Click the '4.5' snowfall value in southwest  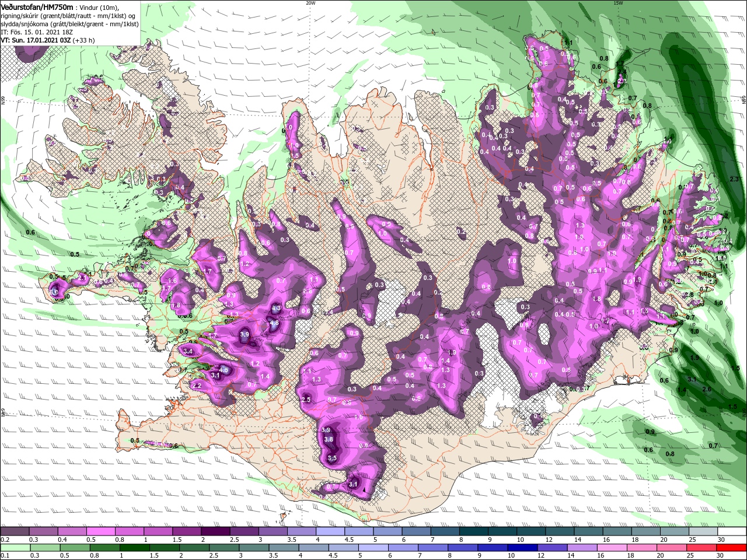pos(224,369)
